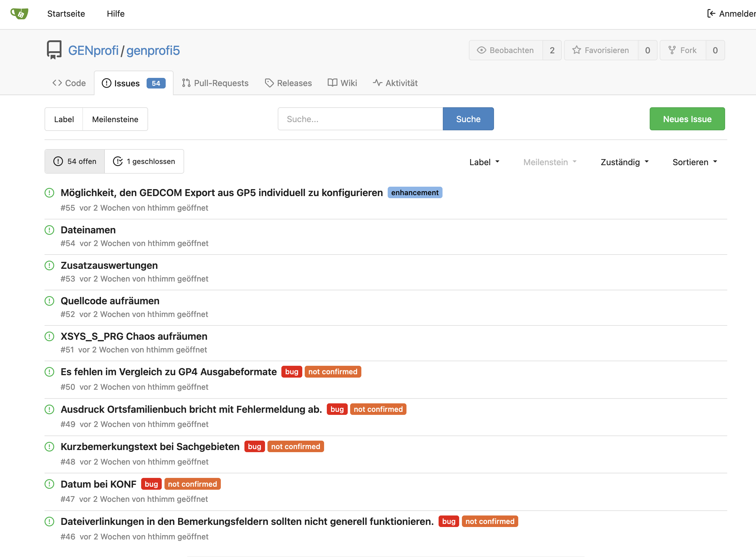This screenshot has width=756, height=557.
Task: Click the Releases tag icon
Action: [x=269, y=82]
